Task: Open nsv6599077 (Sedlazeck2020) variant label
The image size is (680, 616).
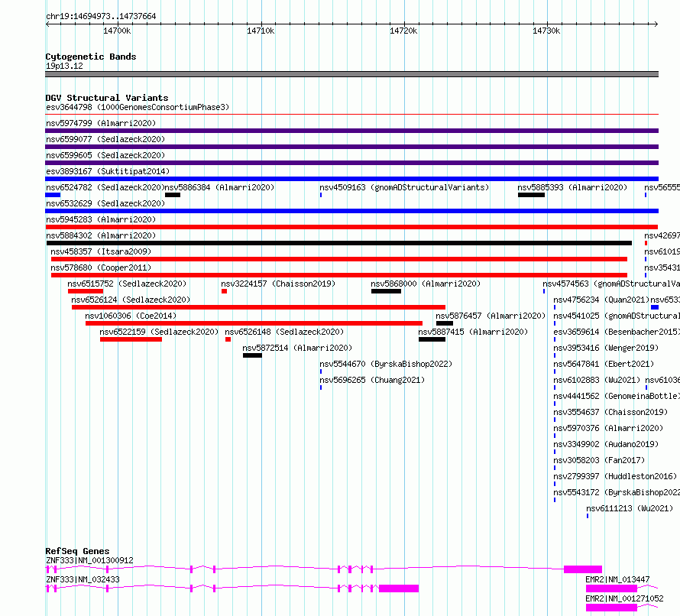Action: 105,139
